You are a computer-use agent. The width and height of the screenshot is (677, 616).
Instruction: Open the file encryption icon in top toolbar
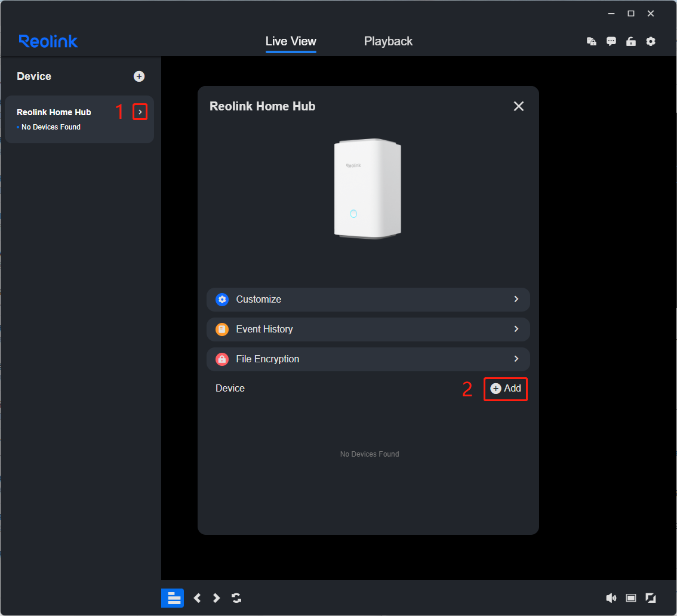click(x=591, y=41)
